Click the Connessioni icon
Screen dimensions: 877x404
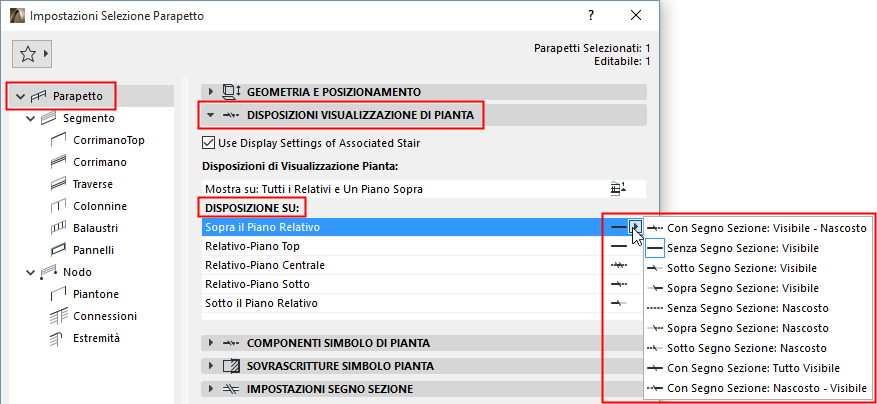(59, 316)
